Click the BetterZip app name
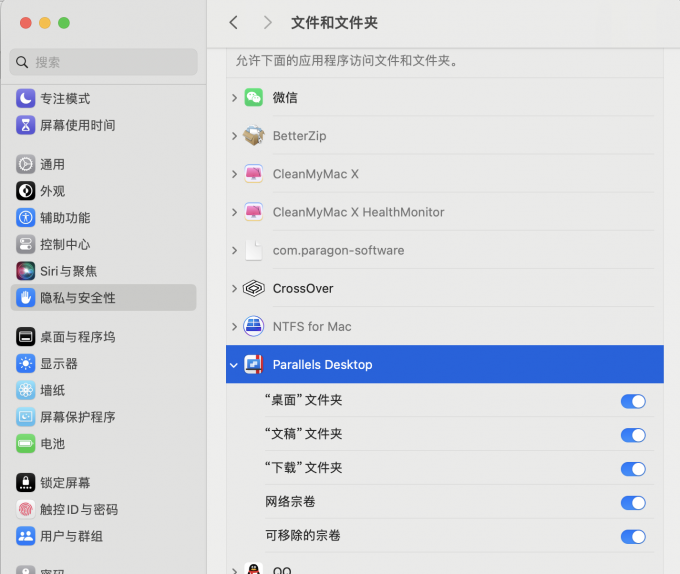This screenshot has height=574, width=680. (x=299, y=136)
